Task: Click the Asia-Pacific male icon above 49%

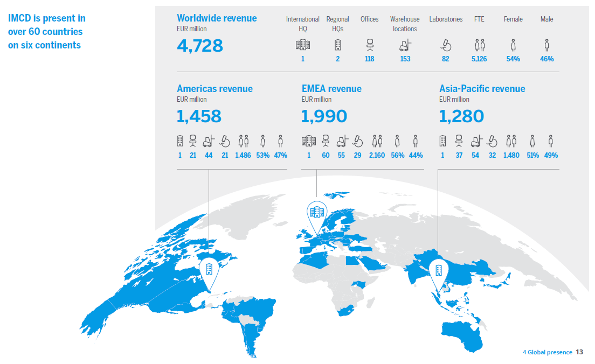Action: [551, 141]
